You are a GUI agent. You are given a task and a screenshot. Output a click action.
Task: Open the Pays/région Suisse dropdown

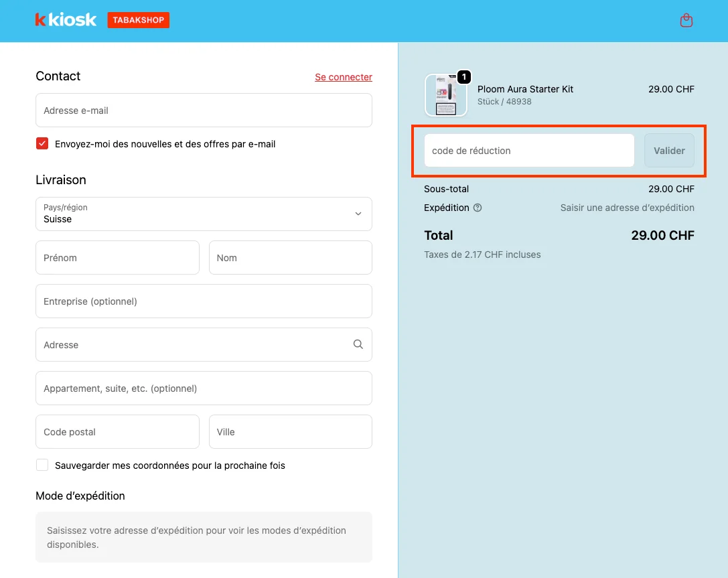pyautogui.click(x=204, y=214)
